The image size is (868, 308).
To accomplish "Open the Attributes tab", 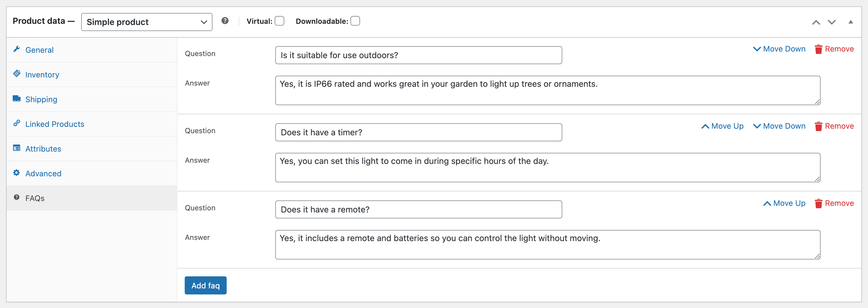I will pyautogui.click(x=92, y=149).
